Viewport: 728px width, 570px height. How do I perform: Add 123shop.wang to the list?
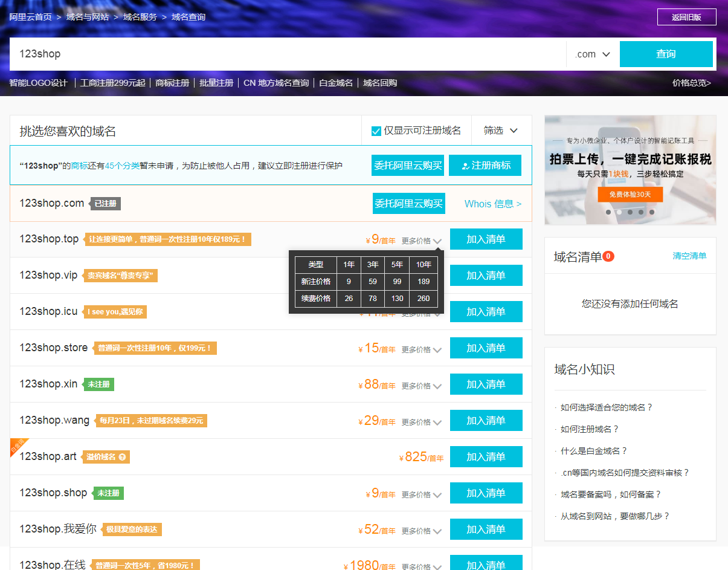coord(486,421)
